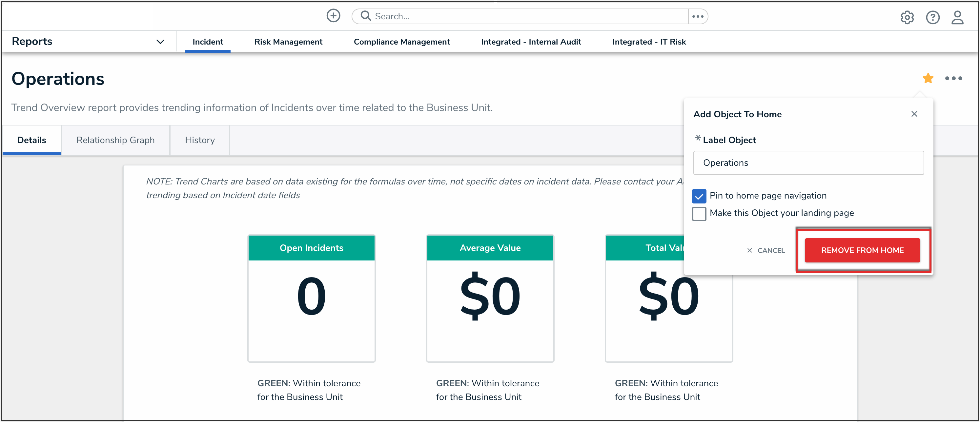Switch to Risk Management tab

coord(288,42)
